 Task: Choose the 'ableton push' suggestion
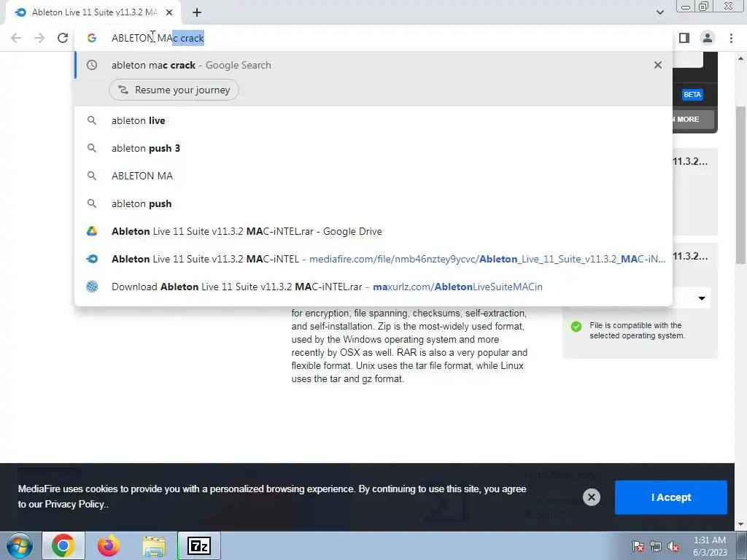point(373,203)
